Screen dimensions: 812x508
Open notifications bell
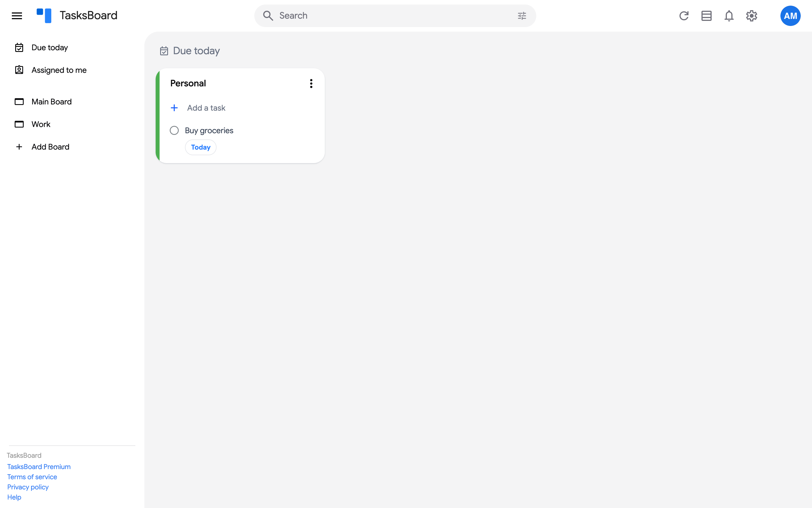click(729, 16)
